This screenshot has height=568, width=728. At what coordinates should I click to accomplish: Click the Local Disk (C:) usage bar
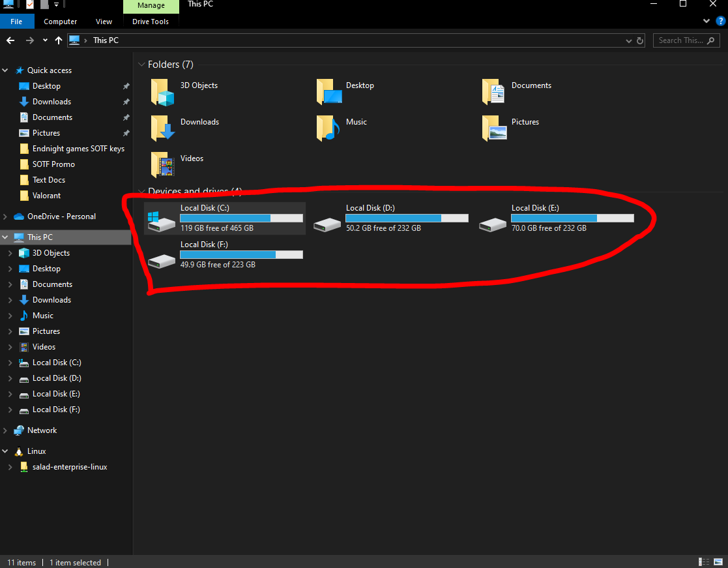click(241, 218)
